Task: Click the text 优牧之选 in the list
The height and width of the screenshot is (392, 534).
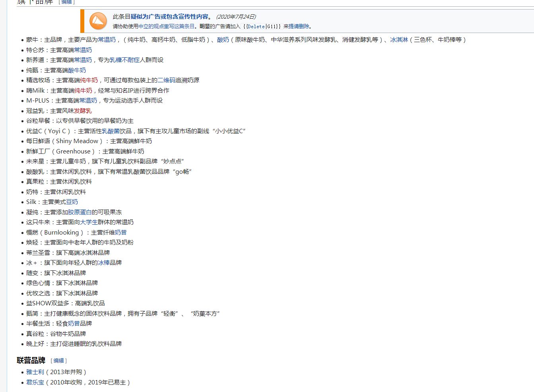Action: pos(38,293)
